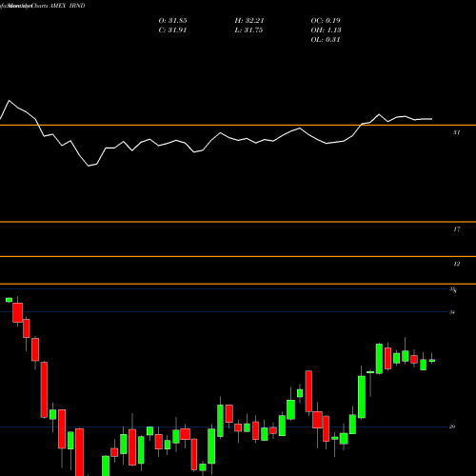Click the peak of the white line at far left

pos(9,101)
